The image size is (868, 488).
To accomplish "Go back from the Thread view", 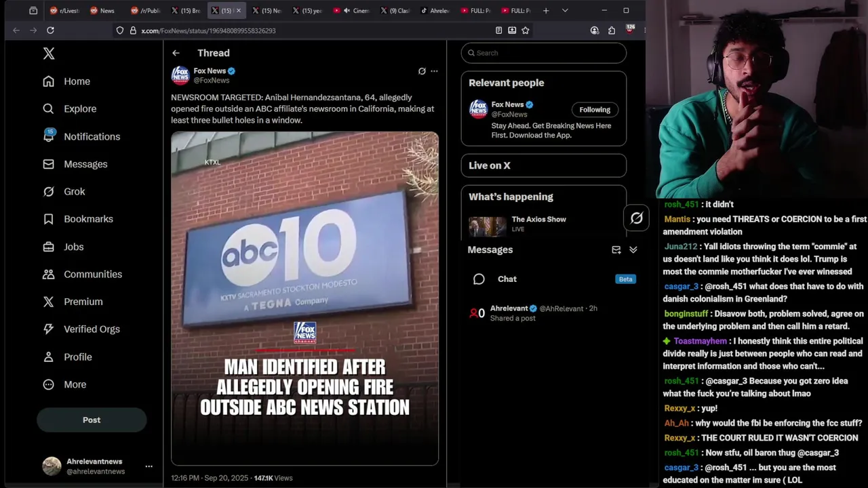I will (176, 53).
